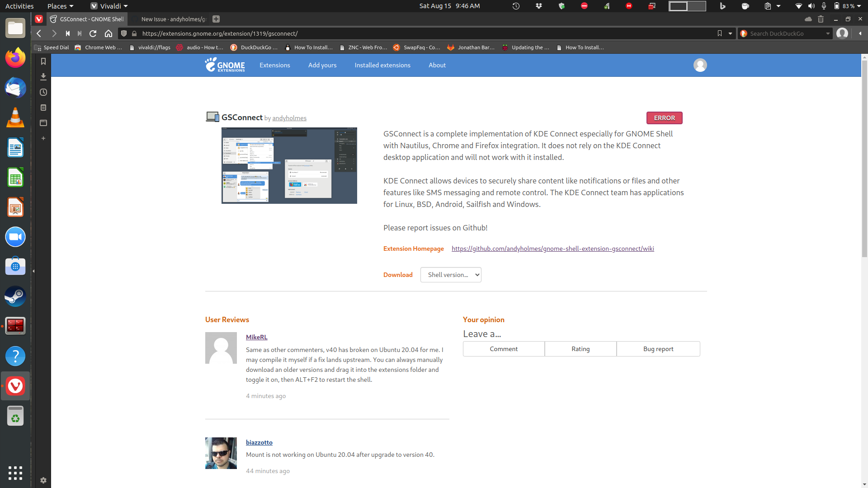Image resolution: width=868 pixels, height=488 pixels.
Task: Toggle the Bookmarks panel in the sidebar
Action: 43,62
